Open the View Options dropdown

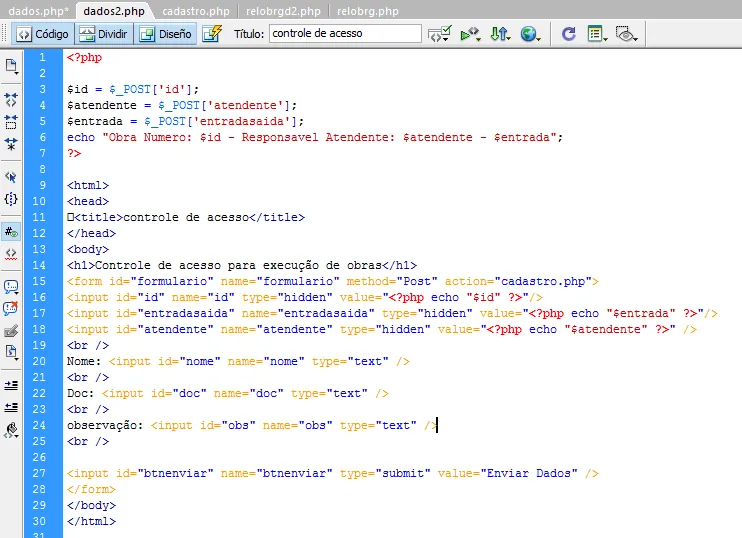tap(597, 34)
